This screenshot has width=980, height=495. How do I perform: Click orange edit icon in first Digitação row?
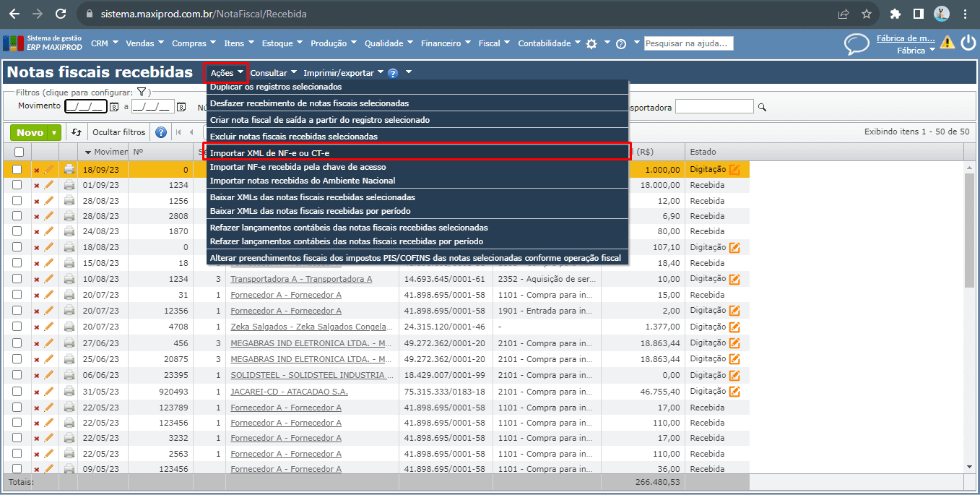pyautogui.click(x=734, y=170)
